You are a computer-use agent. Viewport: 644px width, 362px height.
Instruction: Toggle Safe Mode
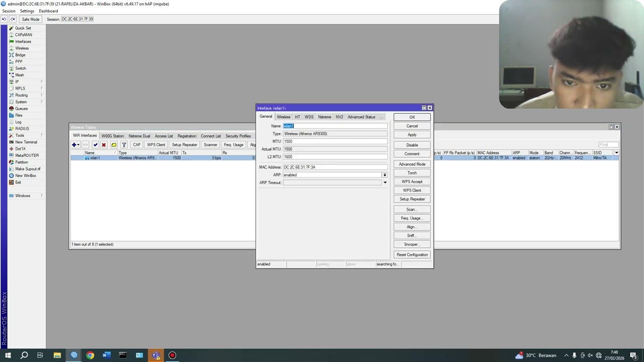[x=30, y=19]
